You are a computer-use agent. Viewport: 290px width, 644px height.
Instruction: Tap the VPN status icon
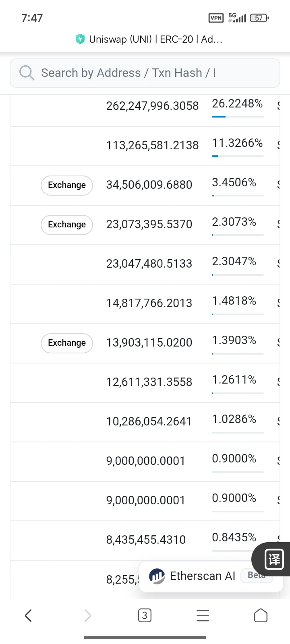(216, 18)
